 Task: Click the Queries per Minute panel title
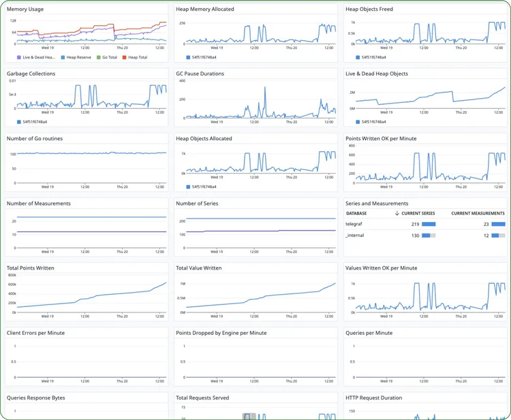pos(369,333)
